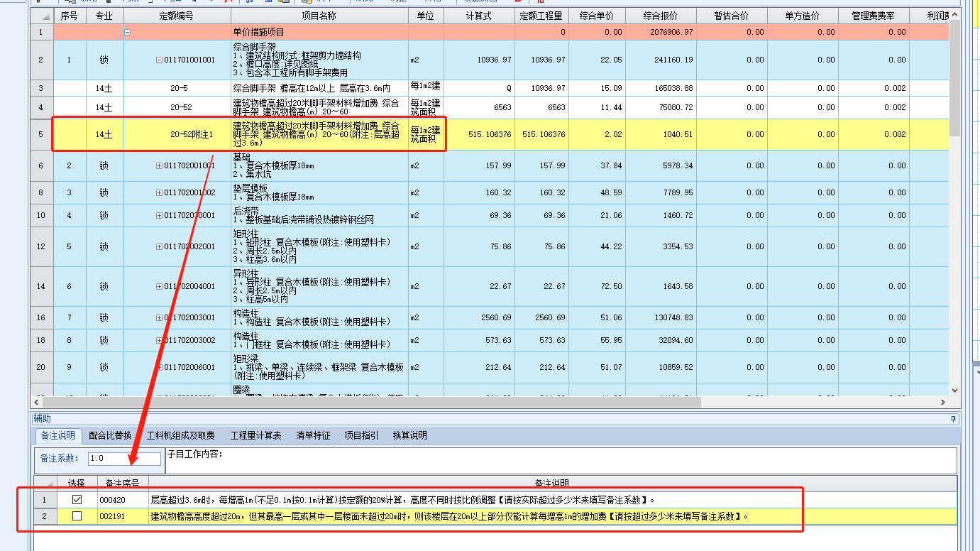Click the 定额工程量 column header
The width and height of the screenshot is (980, 551).
(541, 16)
